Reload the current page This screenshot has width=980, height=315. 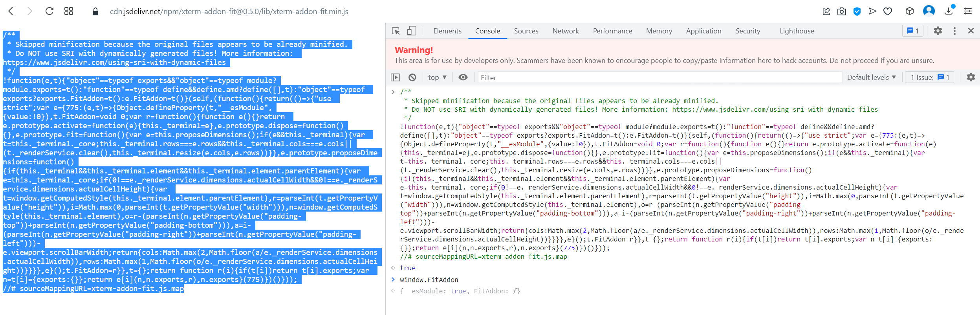[x=49, y=11]
